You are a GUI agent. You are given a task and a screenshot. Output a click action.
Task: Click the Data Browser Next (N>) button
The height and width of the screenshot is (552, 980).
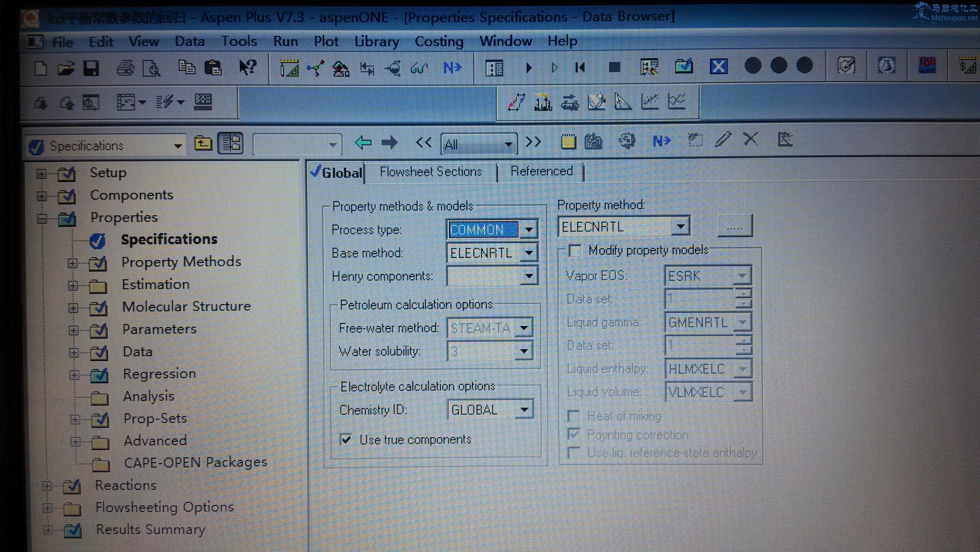tap(661, 141)
